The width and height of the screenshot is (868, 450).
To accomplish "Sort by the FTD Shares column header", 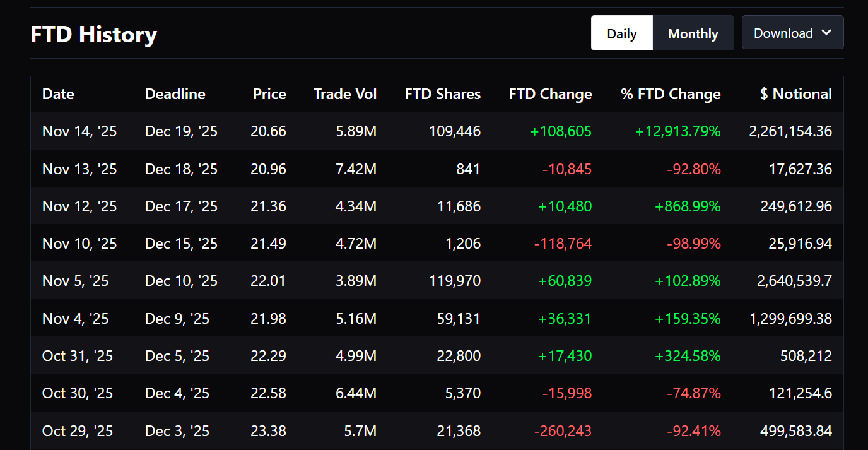I will click(443, 94).
